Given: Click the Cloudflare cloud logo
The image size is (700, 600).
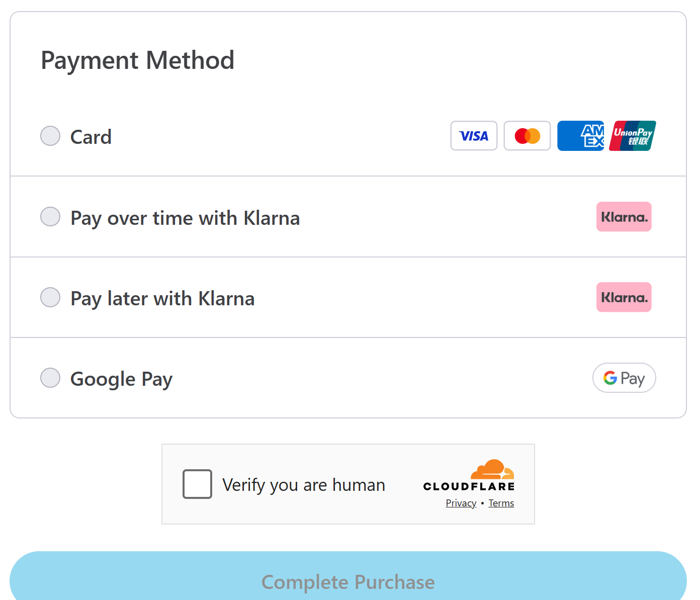Looking at the screenshot, I should (x=492, y=469).
